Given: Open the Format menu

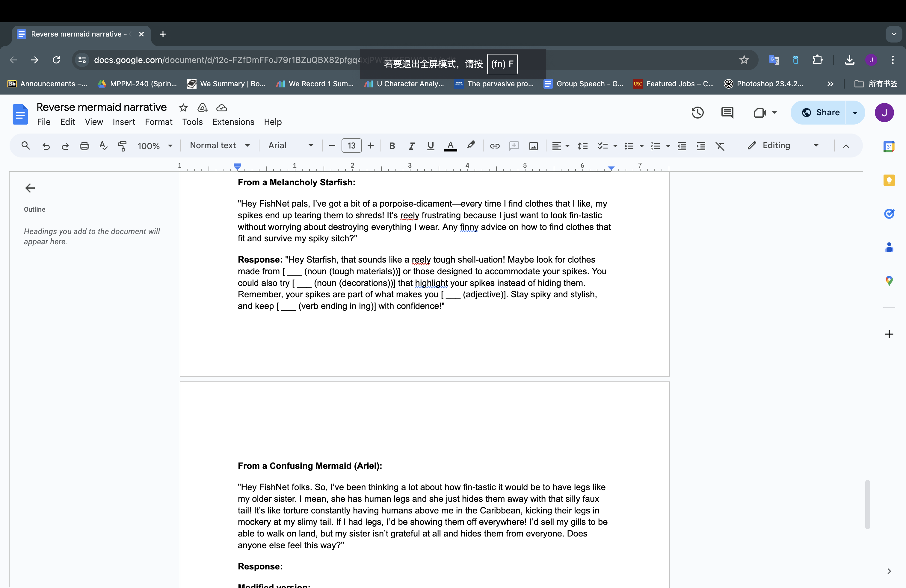Looking at the screenshot, I should [158, 122].
